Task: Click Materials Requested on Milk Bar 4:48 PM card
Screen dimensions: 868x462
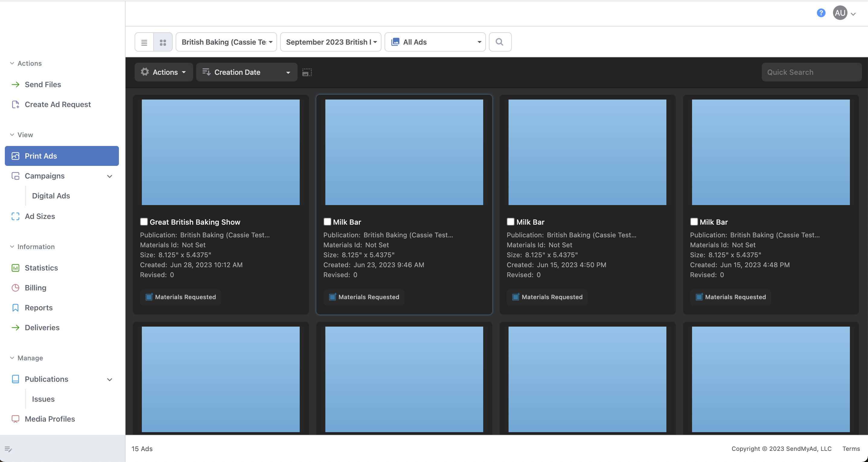Action: (730, 297)
